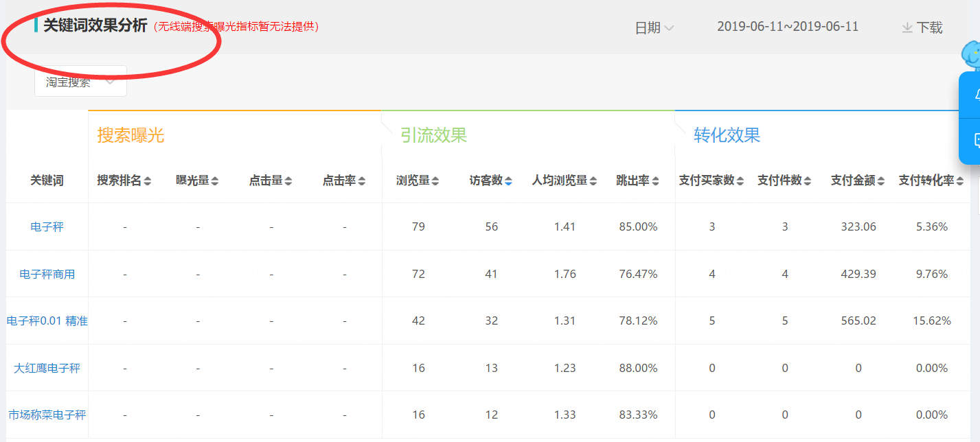The width and height of the screenshot is (980, 442).
Task: Open date range 2019-06-11 picker
Action: coord(787,27)
